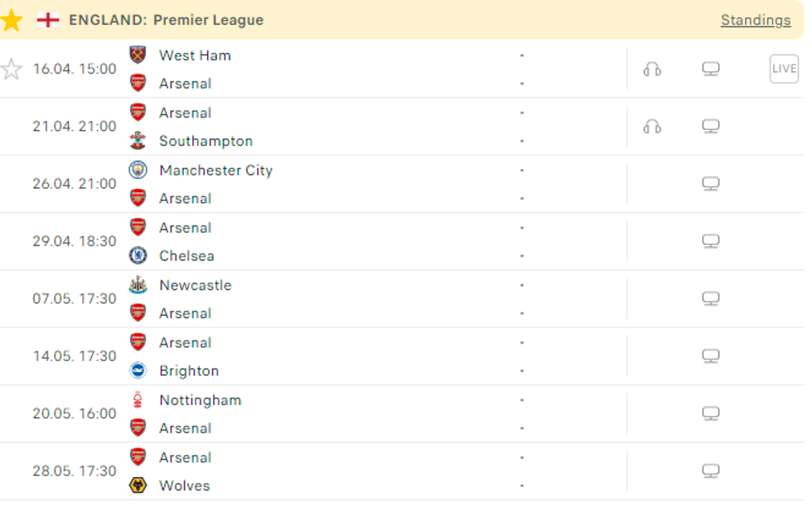Click TV icon for Arsenal-Chelsea match

(710, 241)
